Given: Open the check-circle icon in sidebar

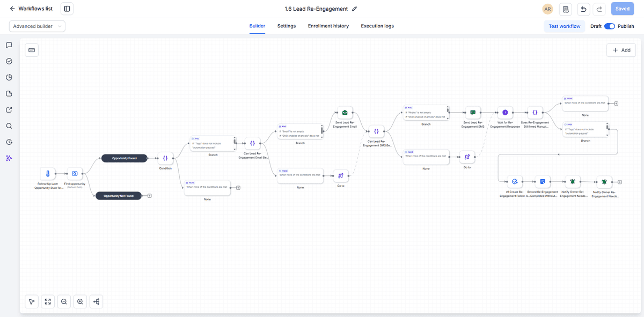Looking at the screenshot, I should (x=9, y=61).
